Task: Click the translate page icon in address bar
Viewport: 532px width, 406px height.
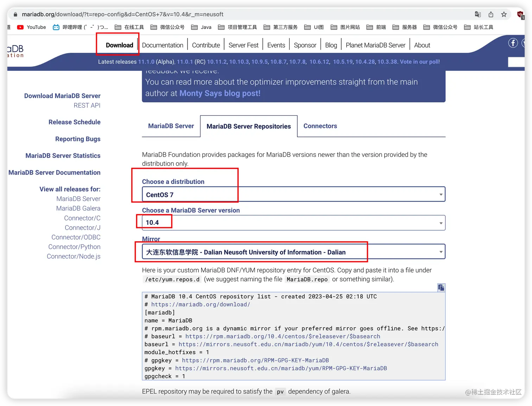Action: click(478, 14)
